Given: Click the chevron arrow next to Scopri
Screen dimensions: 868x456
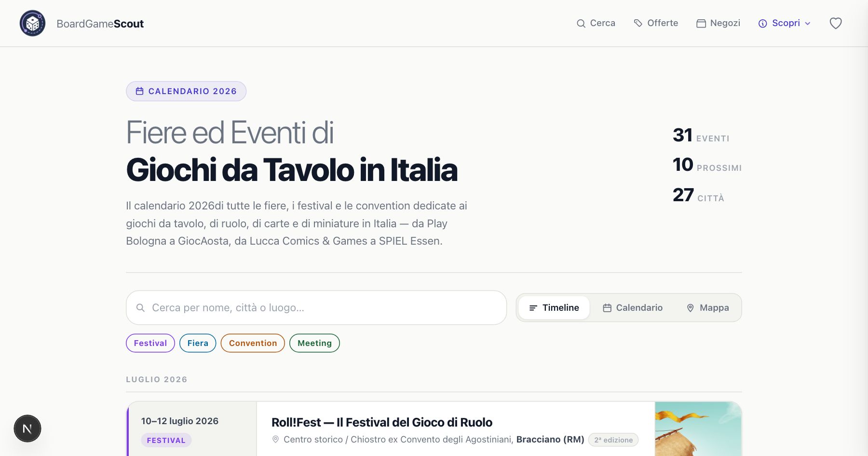Looking at the screenshot, I should pyautogui.click(x=808, y=24).
